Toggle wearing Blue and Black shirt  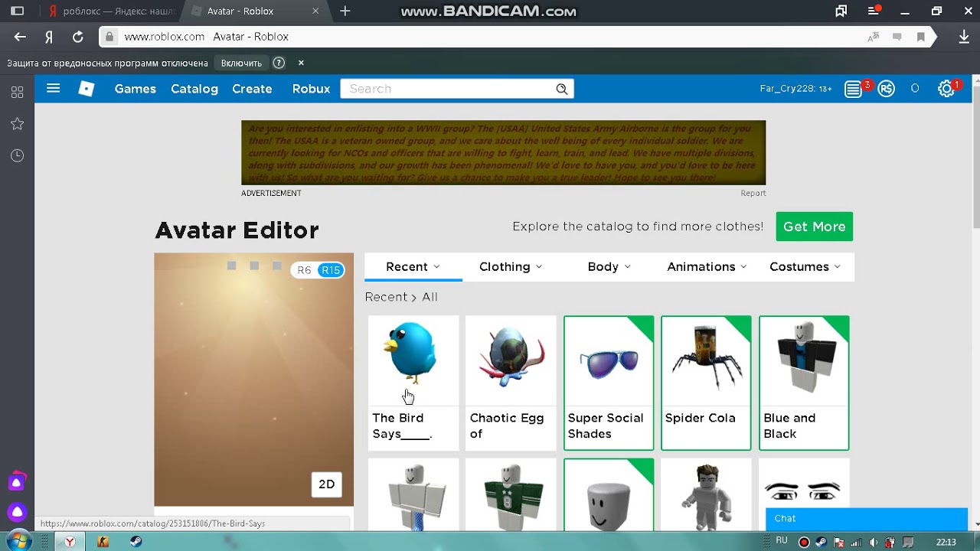[804, 383]
